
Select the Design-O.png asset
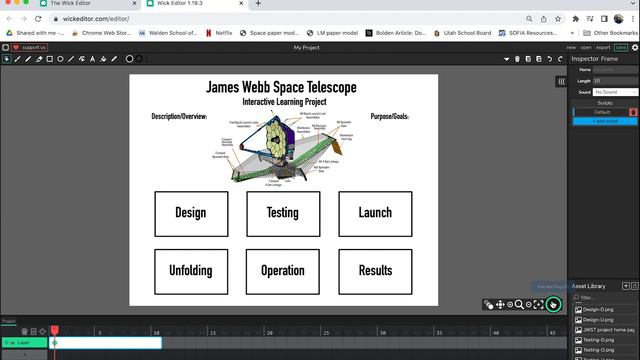tap(605, 309)
